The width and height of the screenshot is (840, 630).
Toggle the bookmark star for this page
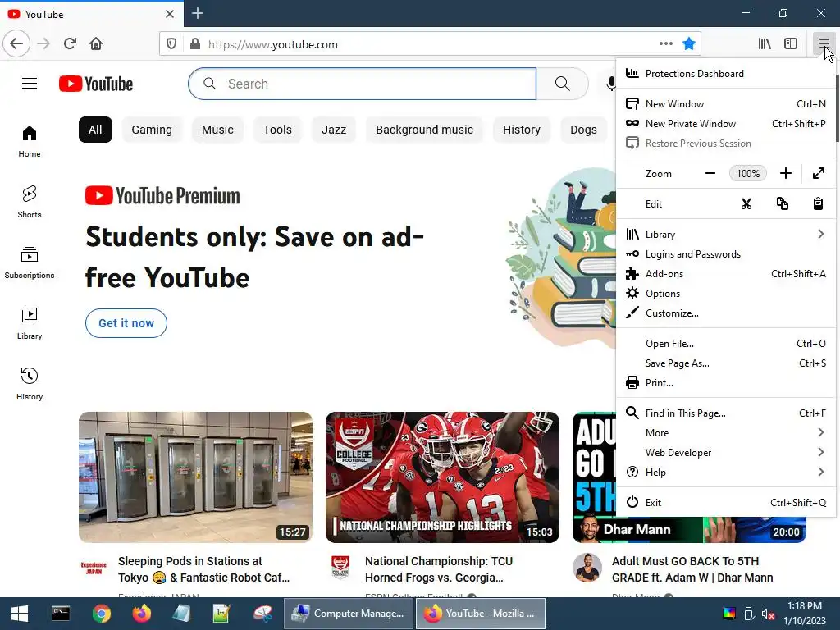pos(689,43)
